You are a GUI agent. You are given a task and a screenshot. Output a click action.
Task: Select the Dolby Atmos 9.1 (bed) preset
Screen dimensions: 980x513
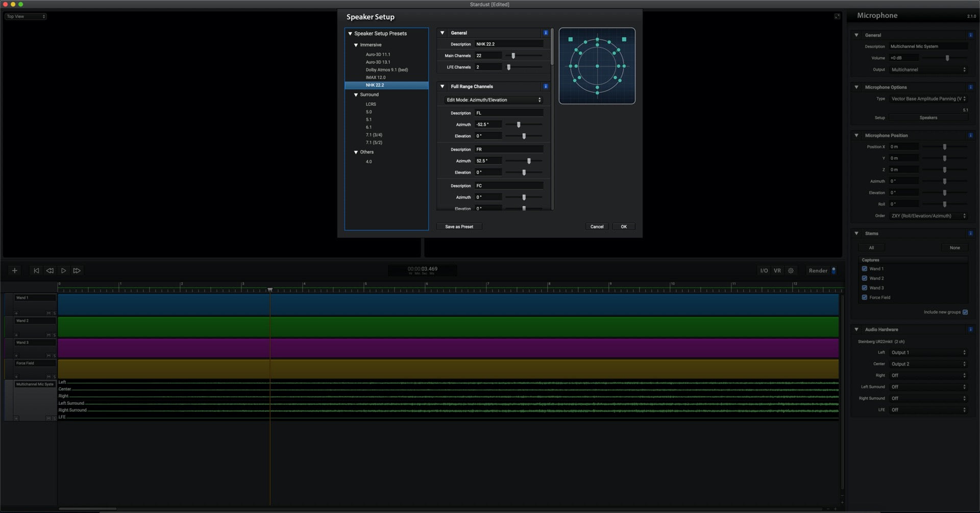click(386, 70)
